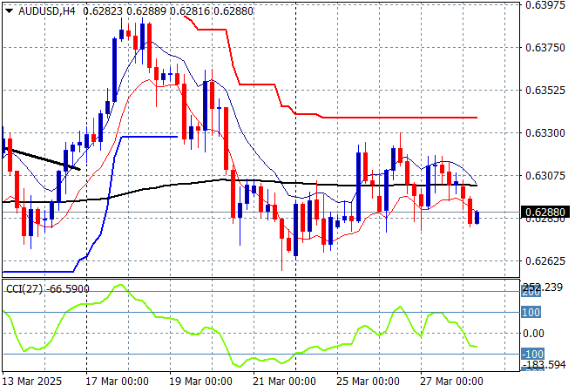575x392 pixels.
Task: Click the 0.62625 price axis label
Action: (545, 260)
